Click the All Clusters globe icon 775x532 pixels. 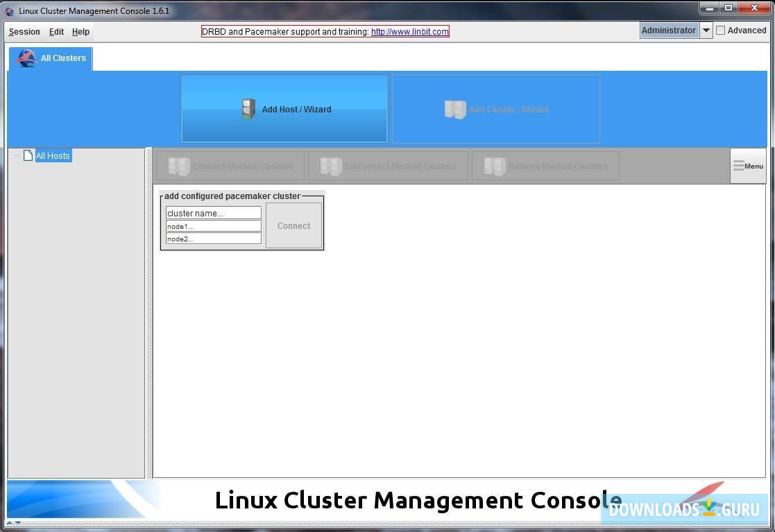tap(27, 58)
